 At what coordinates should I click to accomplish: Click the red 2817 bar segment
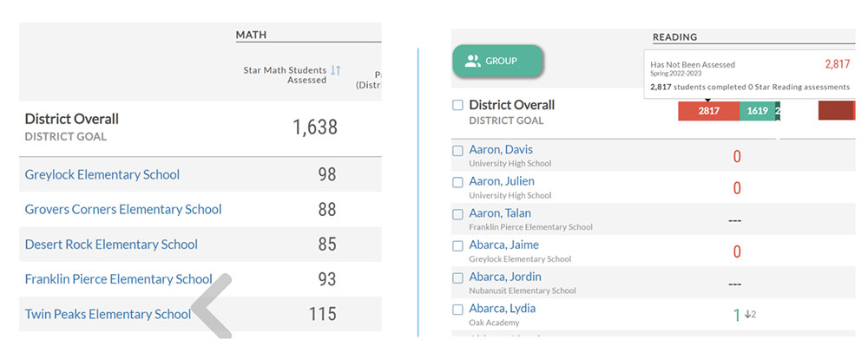(x=708, y=111)
